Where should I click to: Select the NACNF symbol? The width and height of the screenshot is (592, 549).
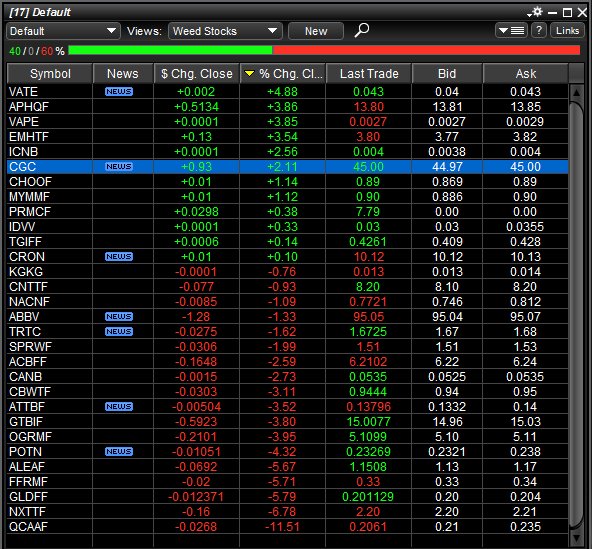point(29,301)
